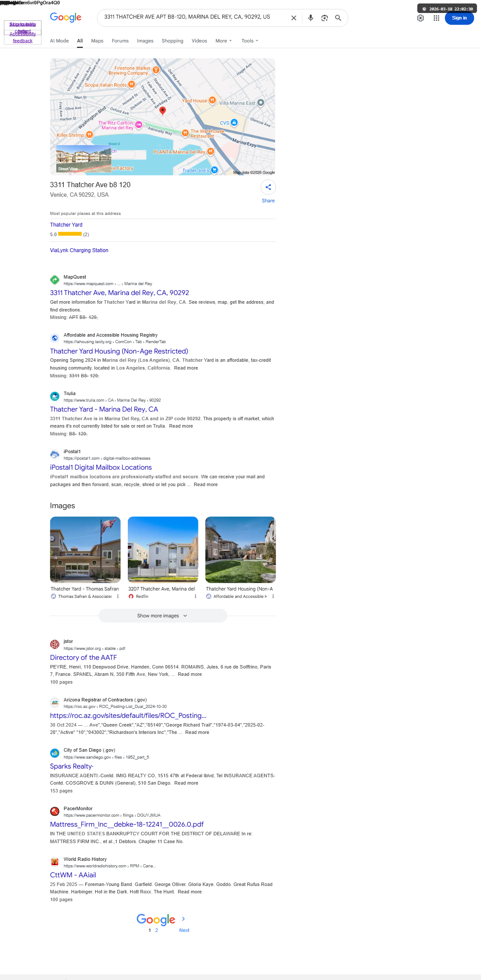Click the MapQuest favicon
Image resolution: width=487 pixels, height=980 pixels.
[x=55, y=280]
